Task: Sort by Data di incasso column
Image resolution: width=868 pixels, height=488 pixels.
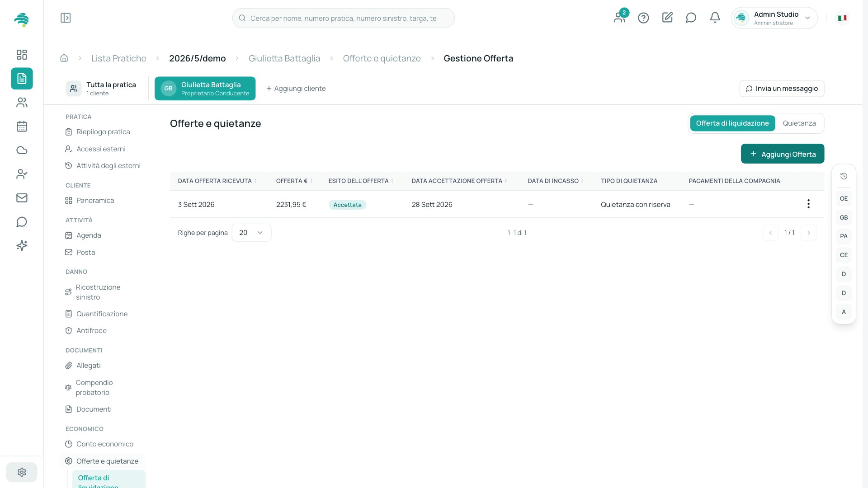Action: pyautogui.click(x=556, y=181)
